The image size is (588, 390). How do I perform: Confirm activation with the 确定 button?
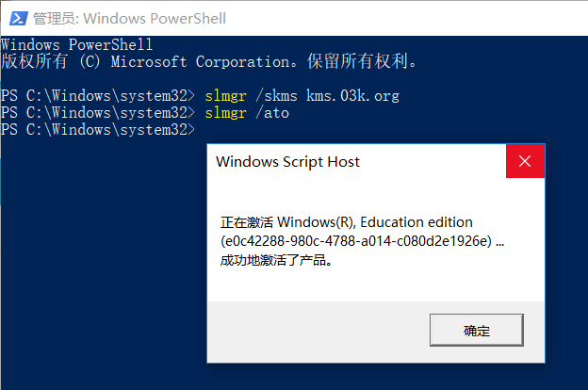pos(476,330)
